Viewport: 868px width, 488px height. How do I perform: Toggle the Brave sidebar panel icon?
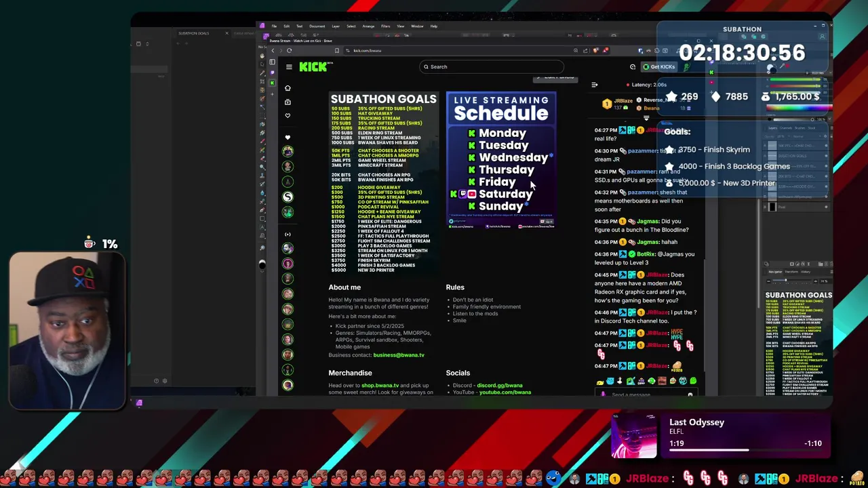tap(272, 62)
